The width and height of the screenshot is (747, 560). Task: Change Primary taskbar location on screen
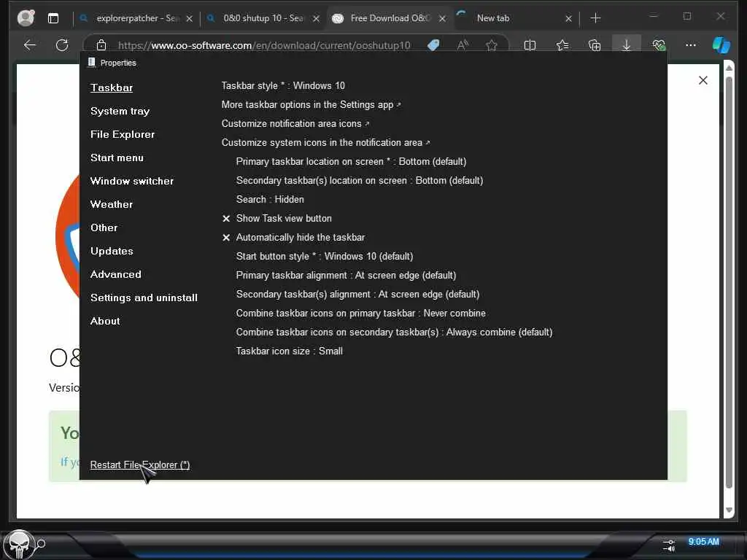[x=351, y=161]
